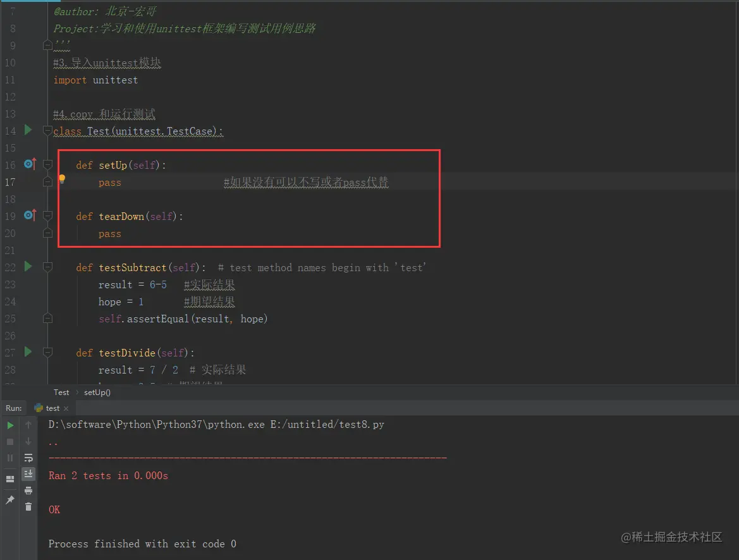Viewport: 739px width, 560px height.
Task: Select the Run: panel label
Action: 14,408
